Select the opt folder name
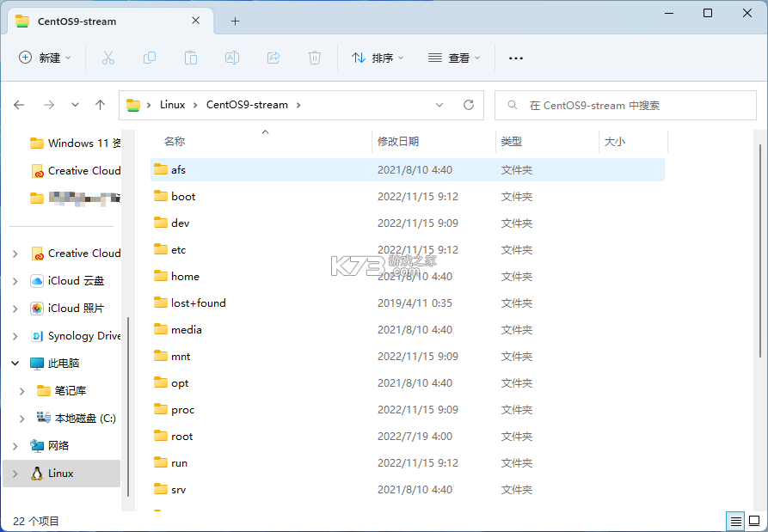The image size is (768, 532). [x=180, y=383]
